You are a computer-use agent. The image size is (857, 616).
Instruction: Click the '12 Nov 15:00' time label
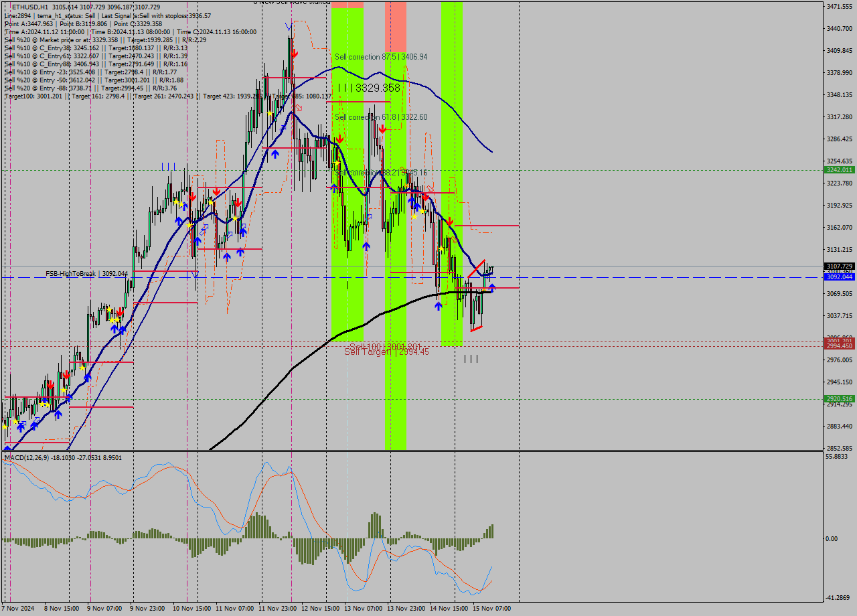tap(320, 609)
